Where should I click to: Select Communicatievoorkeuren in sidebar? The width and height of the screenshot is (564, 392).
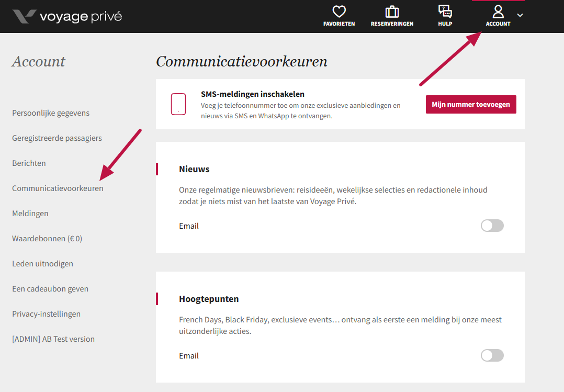coord(58,188)
